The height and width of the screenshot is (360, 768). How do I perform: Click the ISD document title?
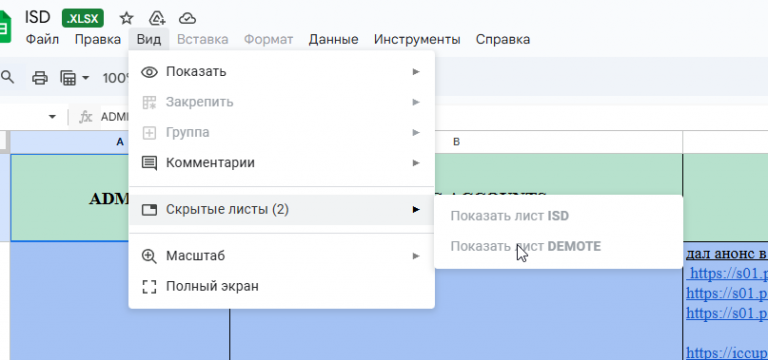point(38,18)
